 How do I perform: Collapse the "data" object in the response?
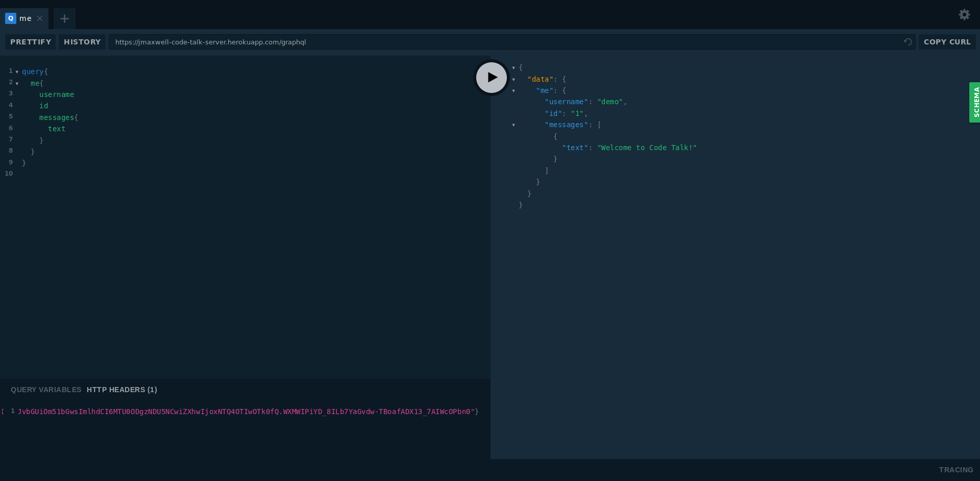coord(513,80)
